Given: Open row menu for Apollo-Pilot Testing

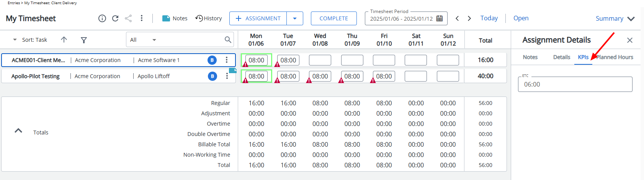Looking at the screenshot, I should pyautogui.click(x=227, y=76).
